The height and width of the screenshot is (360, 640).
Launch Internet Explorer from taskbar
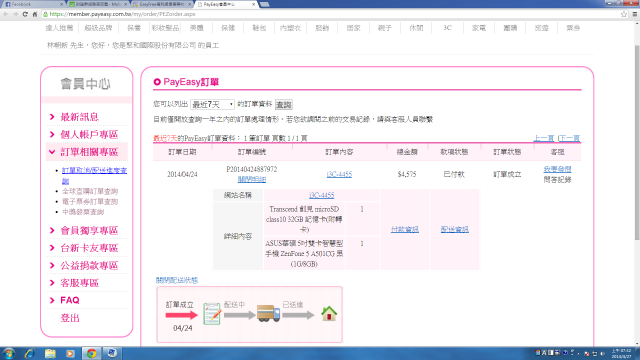(x=29, y=353)
